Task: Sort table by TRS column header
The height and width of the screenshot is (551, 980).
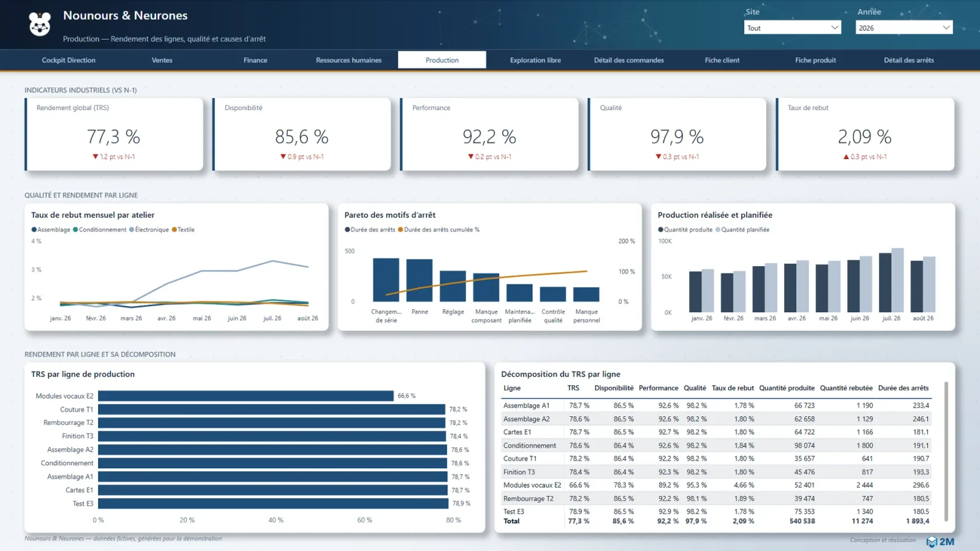Action: pyautogui.click(x=573, y=388)
